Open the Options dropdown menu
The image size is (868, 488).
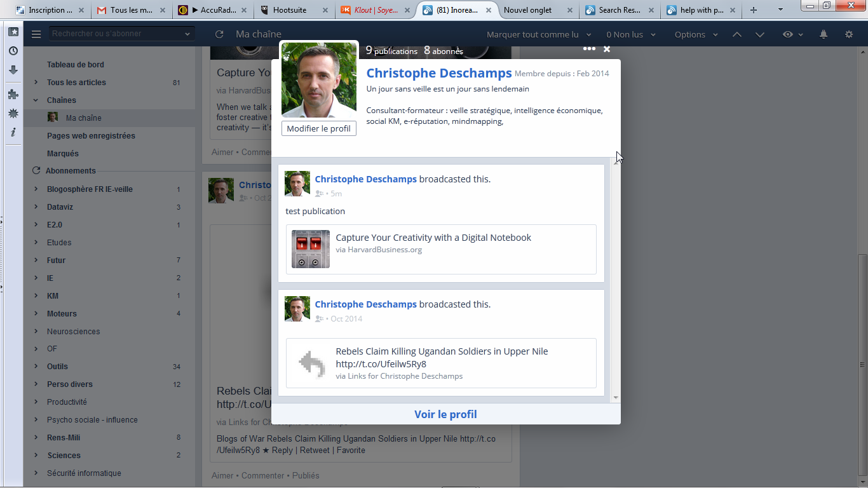point(696,34)
